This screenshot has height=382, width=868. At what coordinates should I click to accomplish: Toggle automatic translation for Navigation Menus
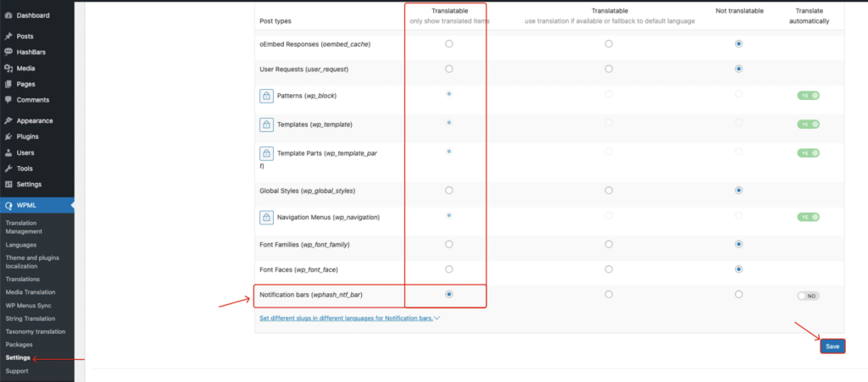808,218
